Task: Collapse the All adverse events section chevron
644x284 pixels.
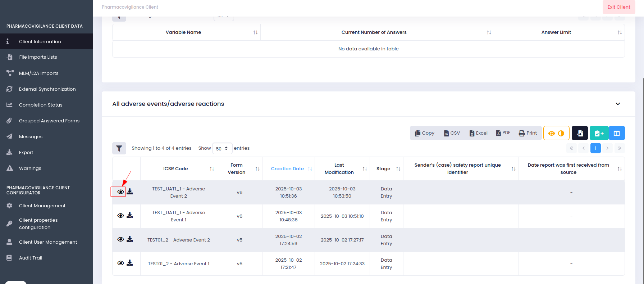Action: point(618,104)
